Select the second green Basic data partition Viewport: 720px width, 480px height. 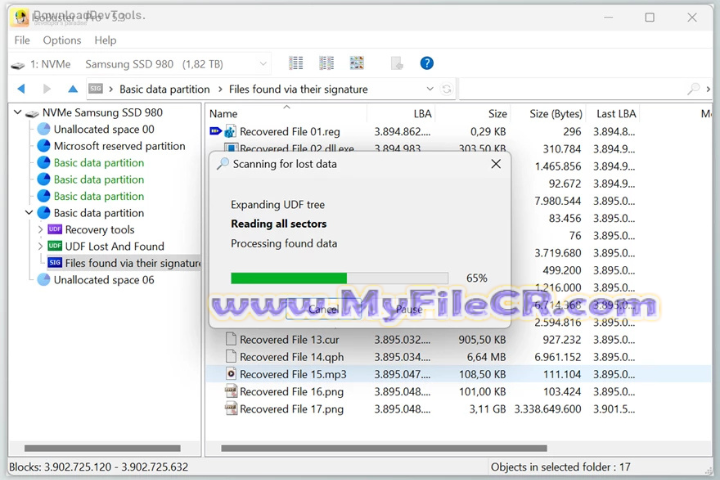(99, 180)
